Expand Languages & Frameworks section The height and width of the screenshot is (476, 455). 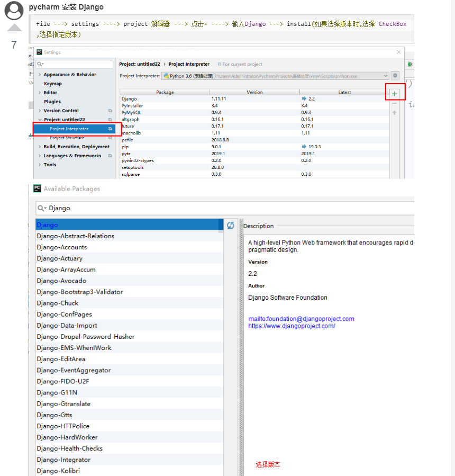click(40, 156)
